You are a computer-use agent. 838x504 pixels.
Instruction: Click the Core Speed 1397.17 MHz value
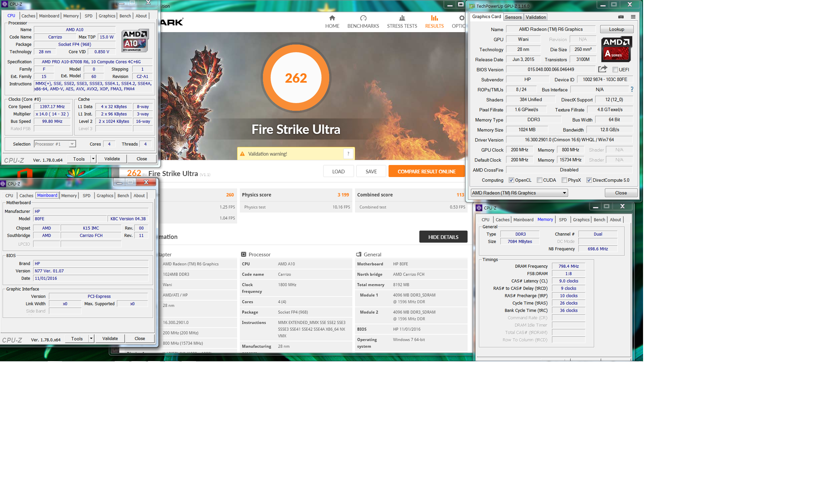[x=52, y=106]
